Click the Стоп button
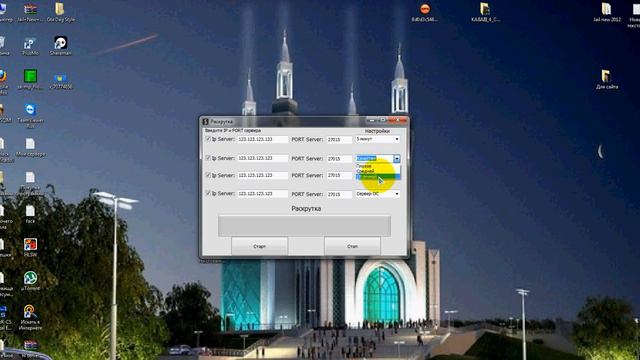640x360 pixels. [x=352, y=246]
